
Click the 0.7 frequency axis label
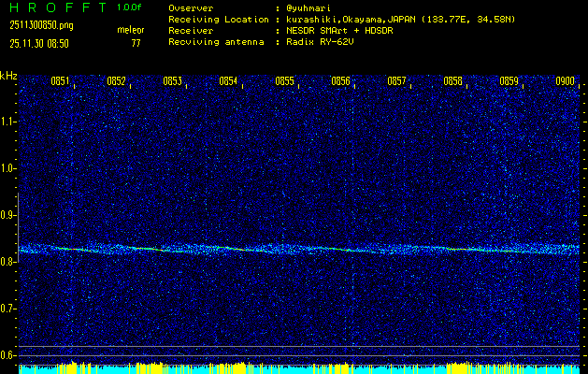click(8, 309)
